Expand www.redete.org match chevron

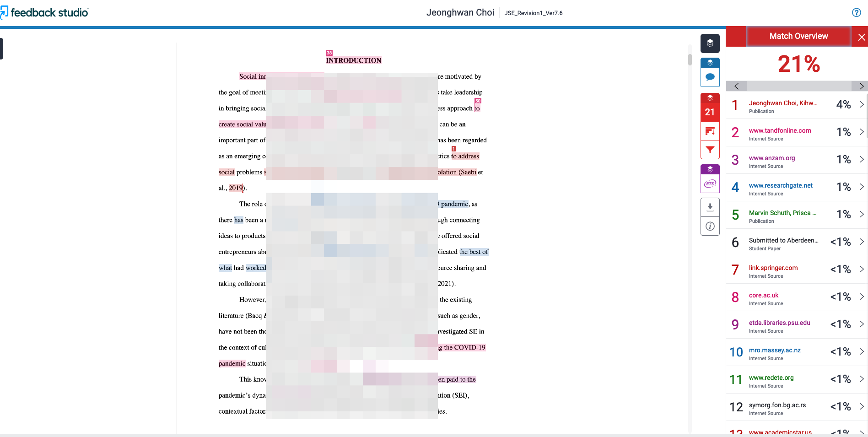(862, 379)
